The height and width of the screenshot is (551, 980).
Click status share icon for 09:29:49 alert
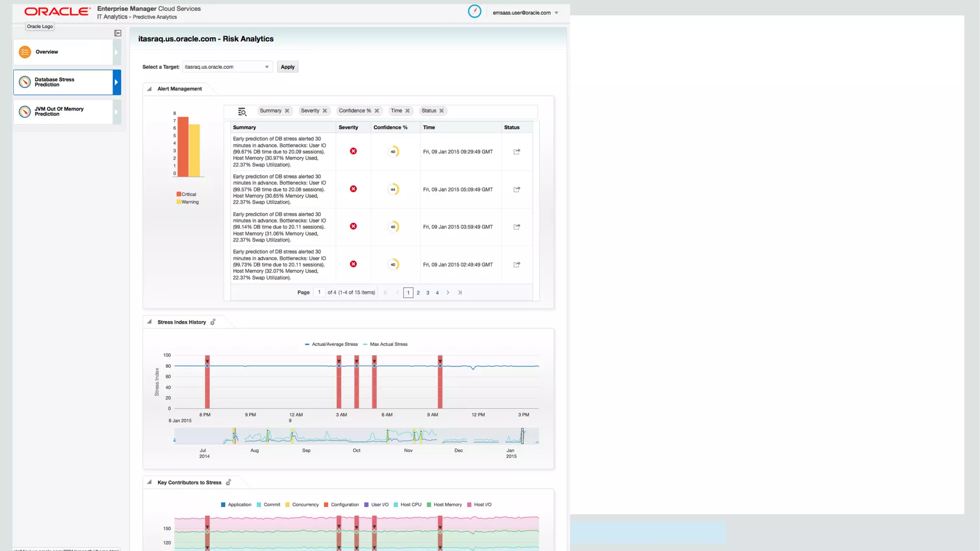pos(517,152)
